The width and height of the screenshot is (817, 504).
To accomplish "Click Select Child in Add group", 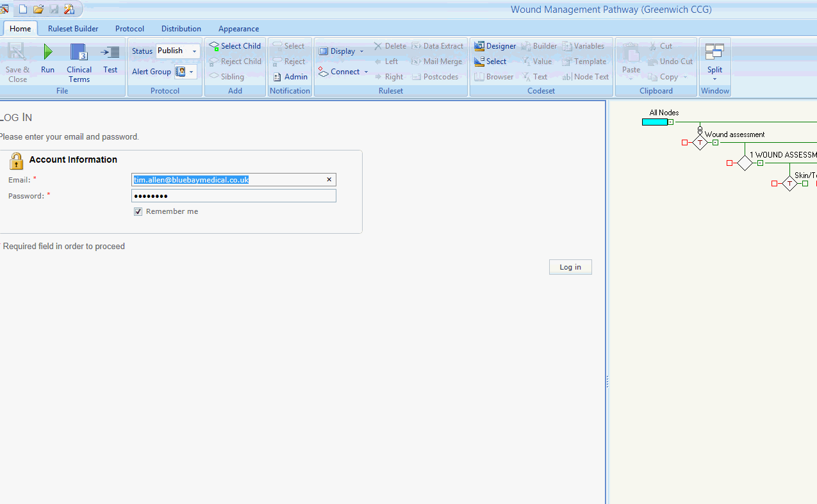I will point(235,46).
